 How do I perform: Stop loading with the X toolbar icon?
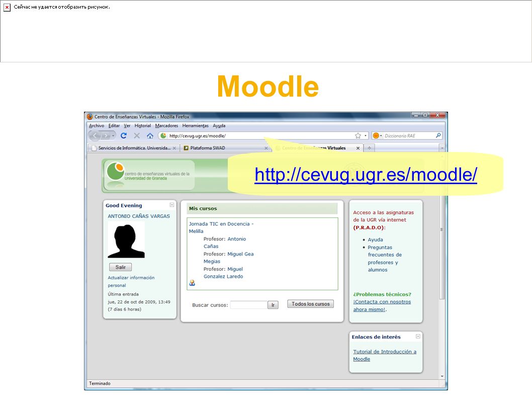pyautogui.click(x=137, y=136)
